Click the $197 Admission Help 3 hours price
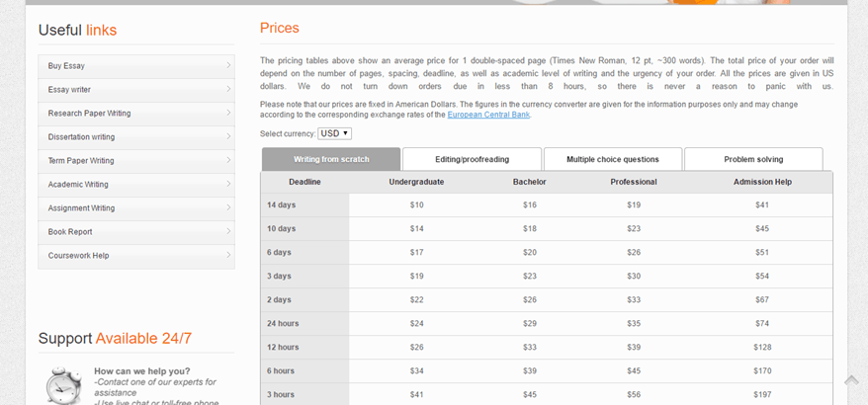Viewport: 868px width, 405px height. click(762, 395)
